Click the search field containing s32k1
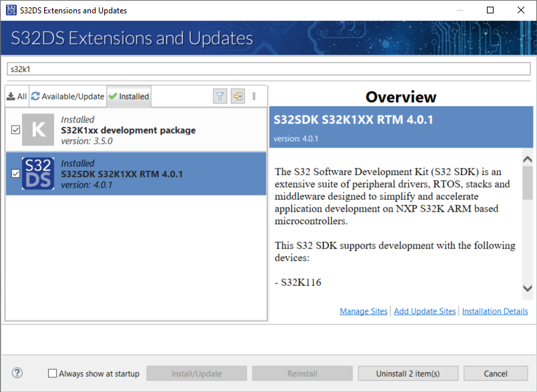The width and height of the screenshot is (537, 392). click(x=267, y=69)
